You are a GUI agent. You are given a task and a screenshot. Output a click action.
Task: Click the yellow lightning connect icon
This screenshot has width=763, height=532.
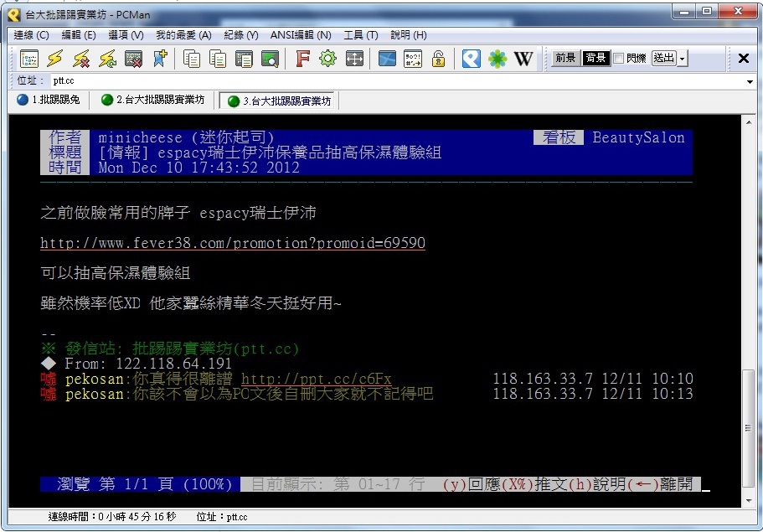tap(55, 59)
